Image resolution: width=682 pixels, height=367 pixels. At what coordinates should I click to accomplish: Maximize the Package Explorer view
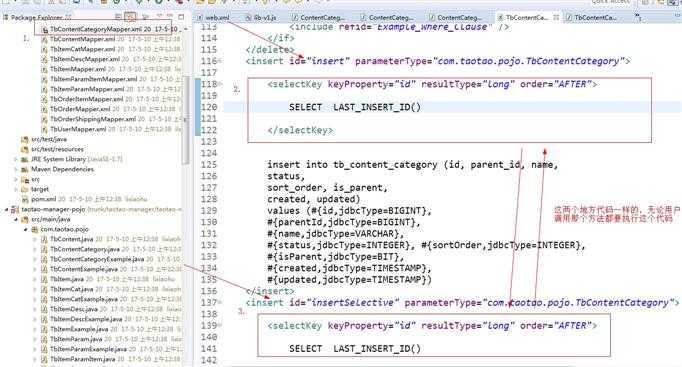(x=181, y=17)
